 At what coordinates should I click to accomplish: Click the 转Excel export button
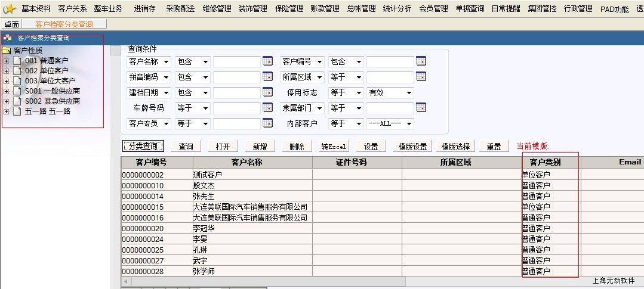(x=334, y=147)
